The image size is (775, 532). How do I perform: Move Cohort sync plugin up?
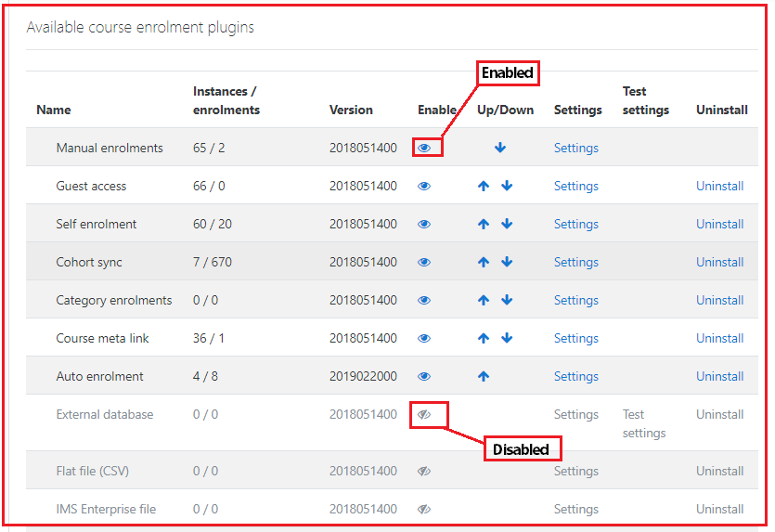(484, 262)
